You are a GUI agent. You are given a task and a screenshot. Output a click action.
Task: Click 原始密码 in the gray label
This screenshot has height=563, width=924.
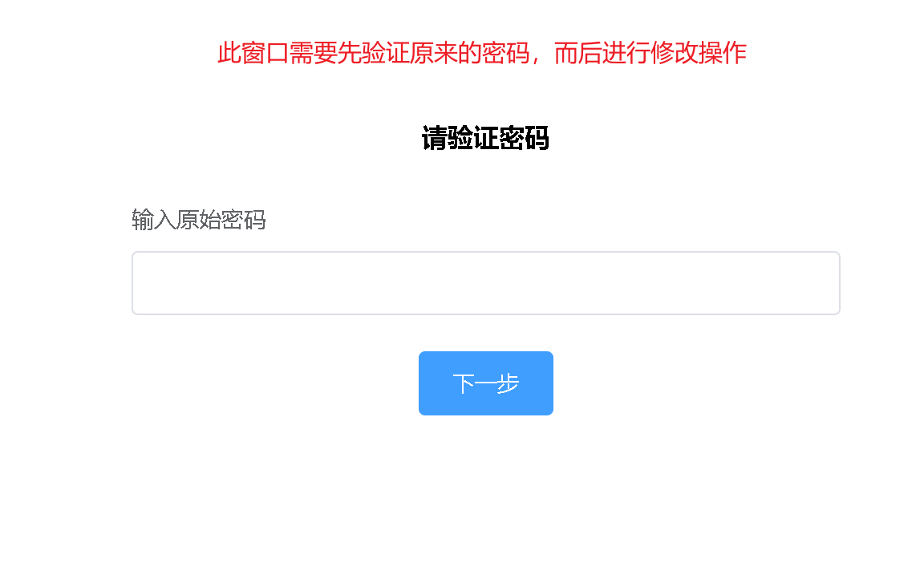click(221, 221)
